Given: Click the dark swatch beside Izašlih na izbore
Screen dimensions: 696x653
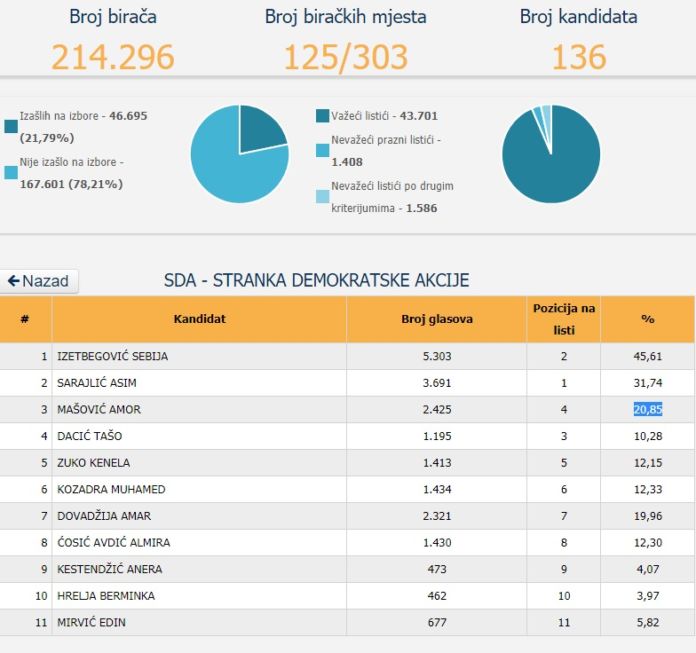Looking at the screenshot, I should [x=11, y=125].
